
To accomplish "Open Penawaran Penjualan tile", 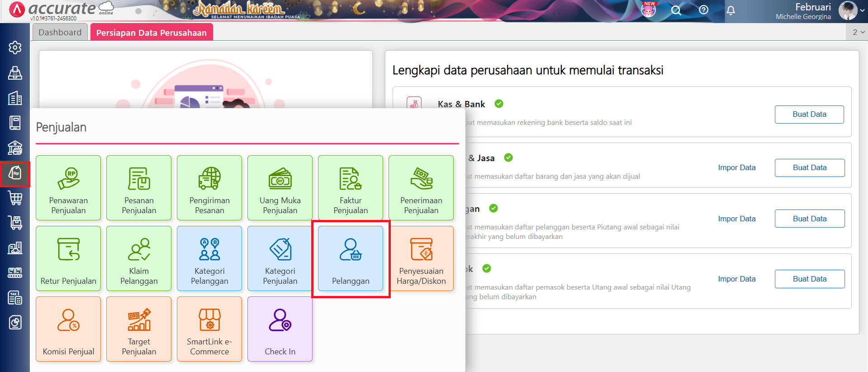I will (x=68, y=188).
